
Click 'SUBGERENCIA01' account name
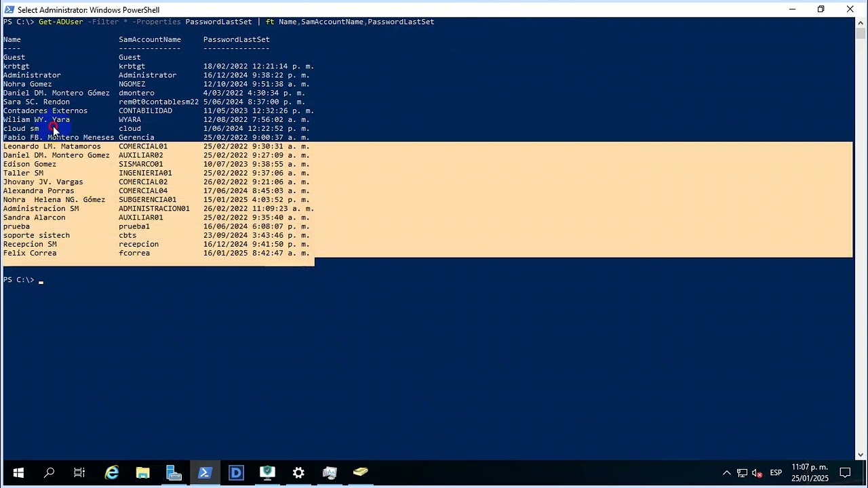point(148,200)
